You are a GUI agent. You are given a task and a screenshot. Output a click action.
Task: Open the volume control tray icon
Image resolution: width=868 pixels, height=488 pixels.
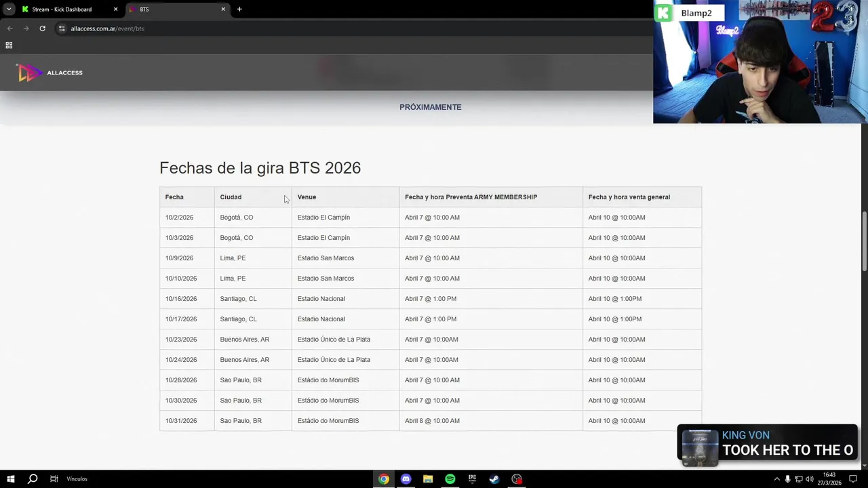point(809,479)
